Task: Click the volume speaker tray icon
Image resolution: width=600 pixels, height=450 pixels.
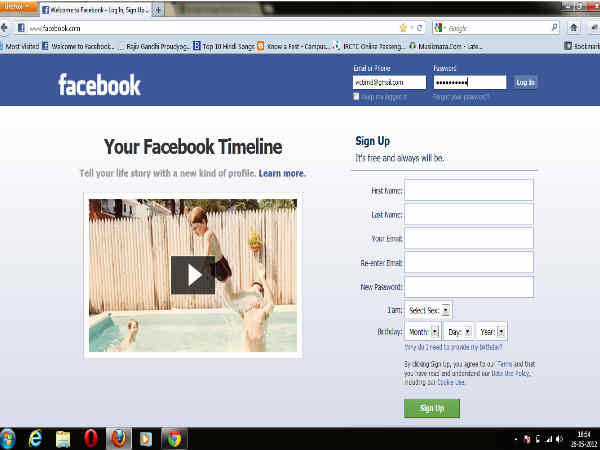Action: point(559,439)
